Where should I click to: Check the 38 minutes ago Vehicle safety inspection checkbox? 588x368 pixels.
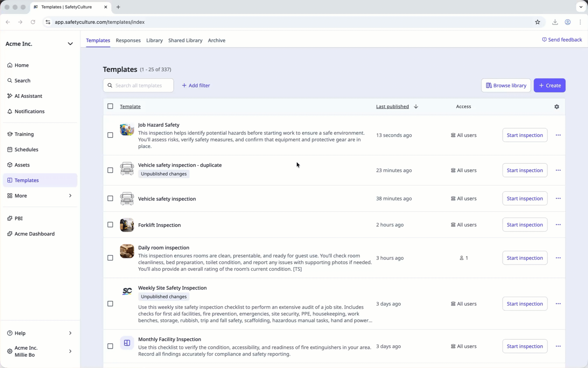point(110,198)
